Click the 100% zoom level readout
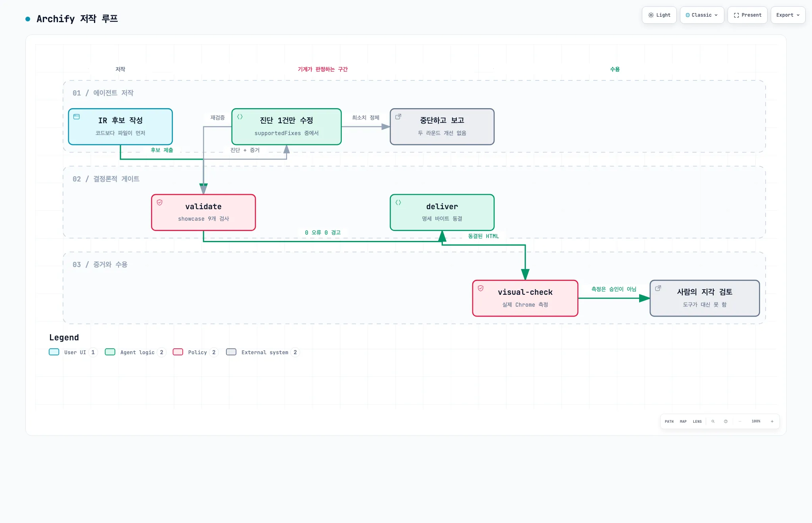The image size is (812, 523). [x=756, y=421]
